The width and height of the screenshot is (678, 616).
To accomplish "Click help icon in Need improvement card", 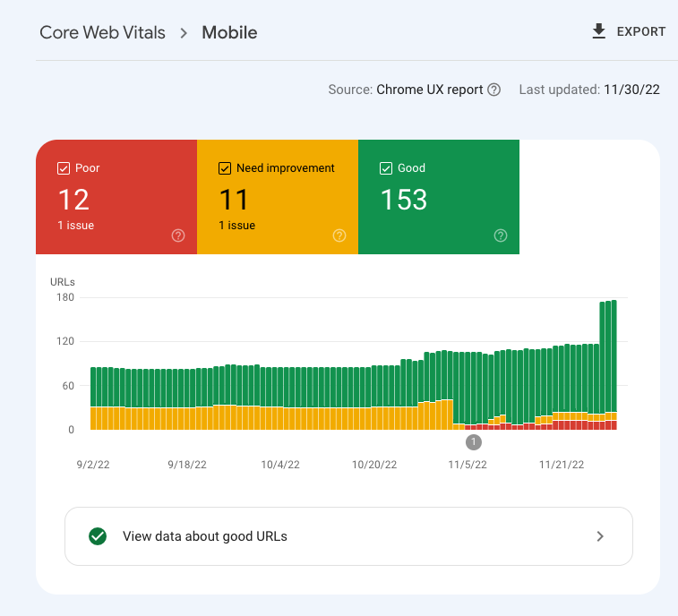I will (x=339, y=235).
